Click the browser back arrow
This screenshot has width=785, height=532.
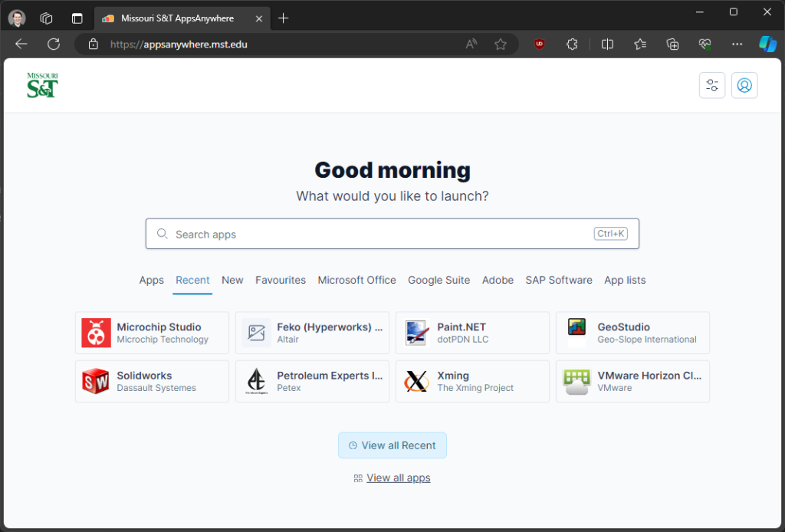coord(21,44)
